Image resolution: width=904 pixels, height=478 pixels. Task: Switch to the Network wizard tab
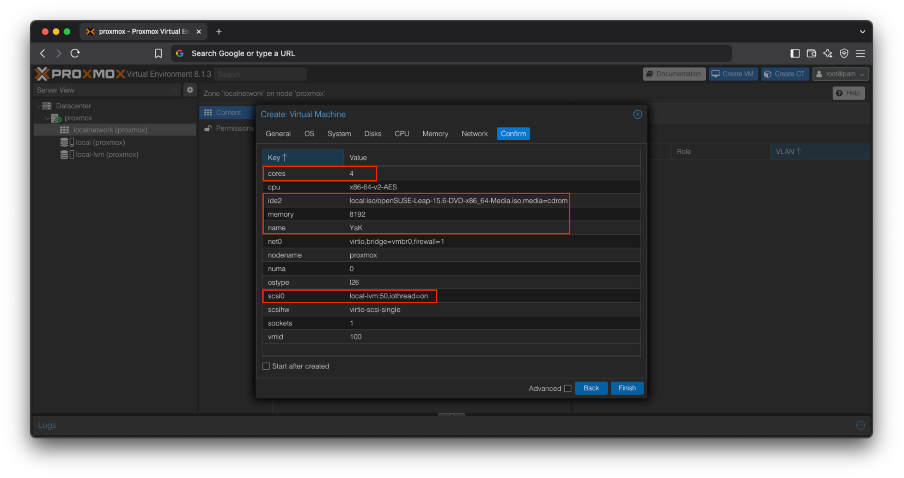click(x=474, y=134)
